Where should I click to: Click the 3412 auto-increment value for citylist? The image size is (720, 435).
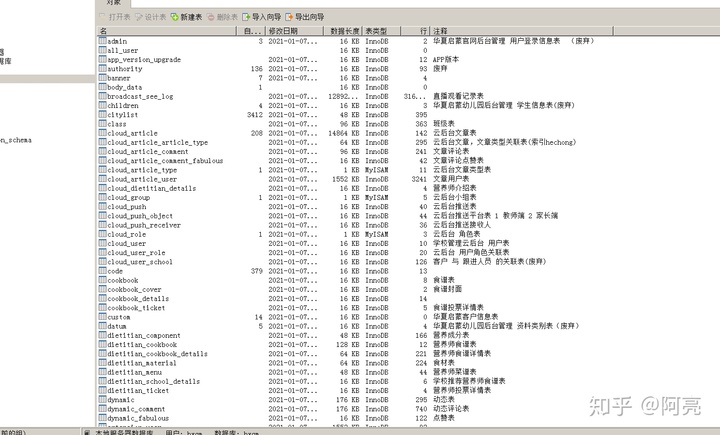tap(255, 115)
